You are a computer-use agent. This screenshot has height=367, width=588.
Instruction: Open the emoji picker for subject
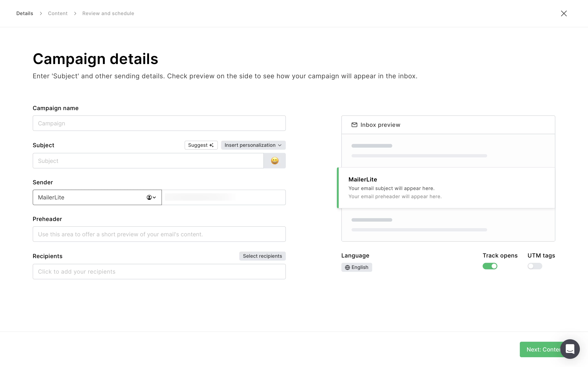(275, 161)
